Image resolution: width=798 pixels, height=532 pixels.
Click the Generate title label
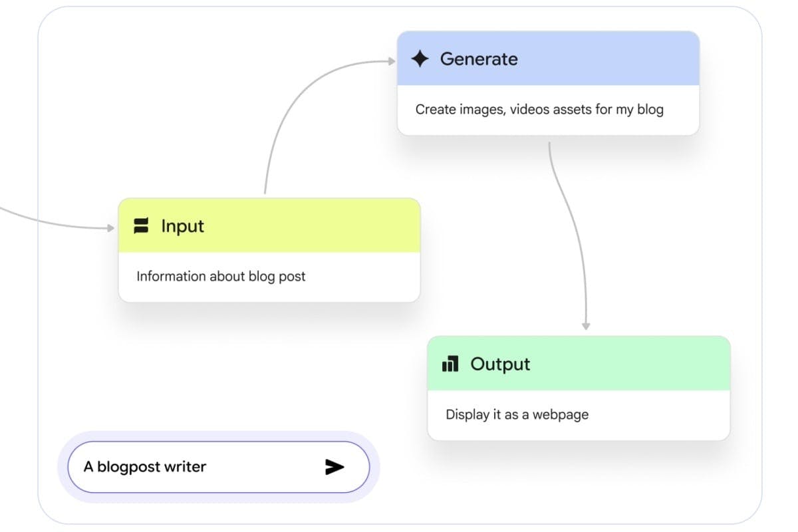479,59
